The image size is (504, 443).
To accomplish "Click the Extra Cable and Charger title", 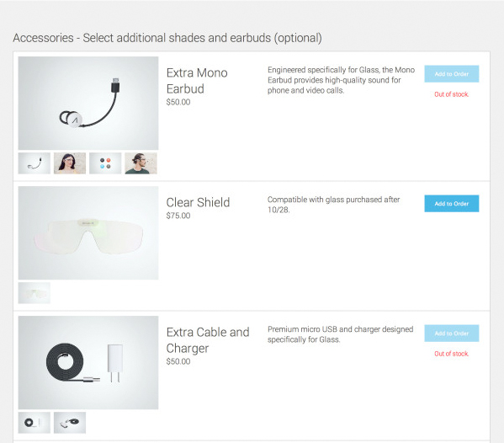I will click(208, 340).
